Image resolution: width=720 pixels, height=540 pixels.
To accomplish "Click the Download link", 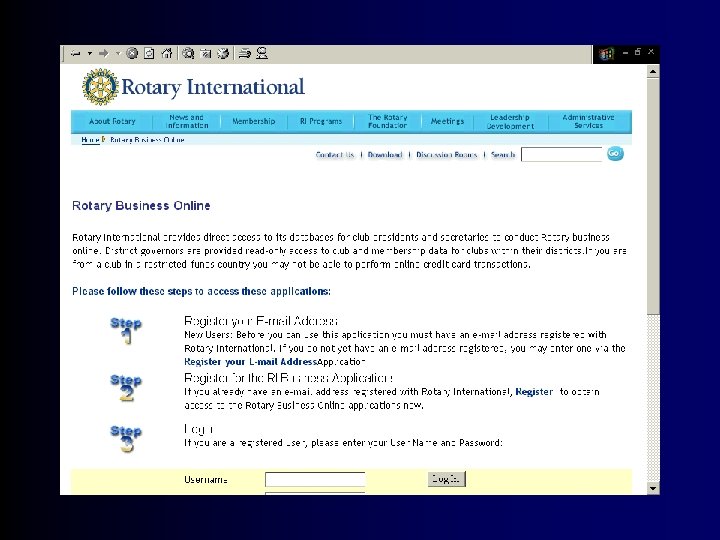I will point(385,155).
